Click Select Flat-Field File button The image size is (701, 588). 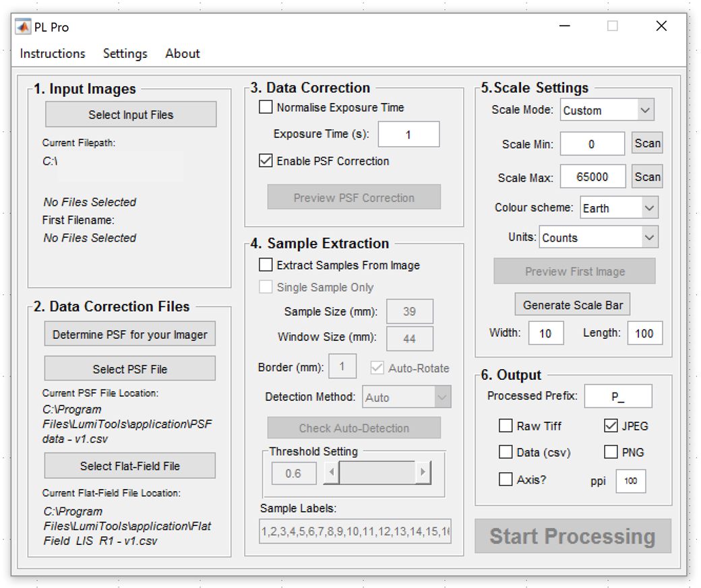(129, 465)
